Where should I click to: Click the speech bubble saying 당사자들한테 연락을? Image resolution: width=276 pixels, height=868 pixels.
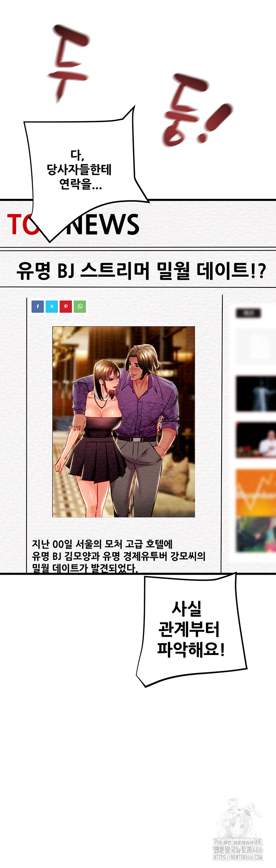click(79, 170)
